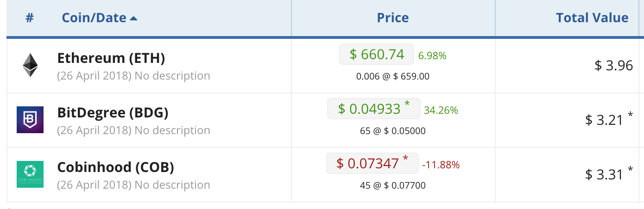Click the $ 0.04933 price badge
The image size is (644, 209).
click(374, 109)
